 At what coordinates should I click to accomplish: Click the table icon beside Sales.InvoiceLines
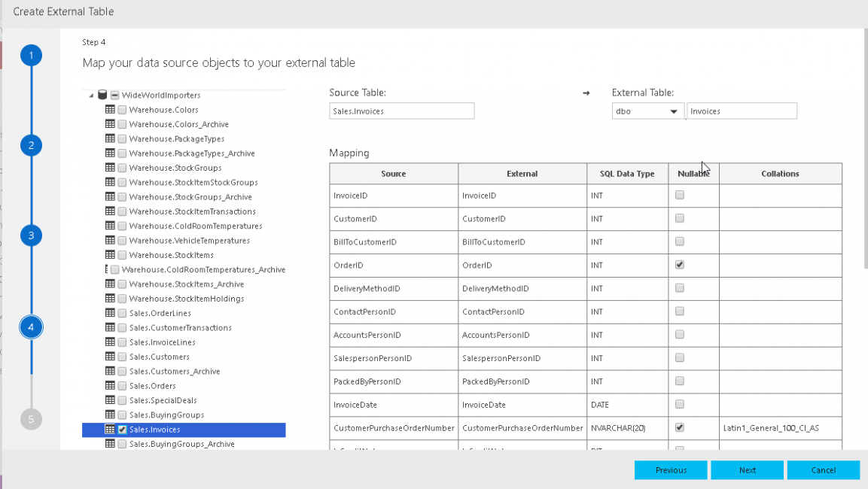click(x=111, y=342)
